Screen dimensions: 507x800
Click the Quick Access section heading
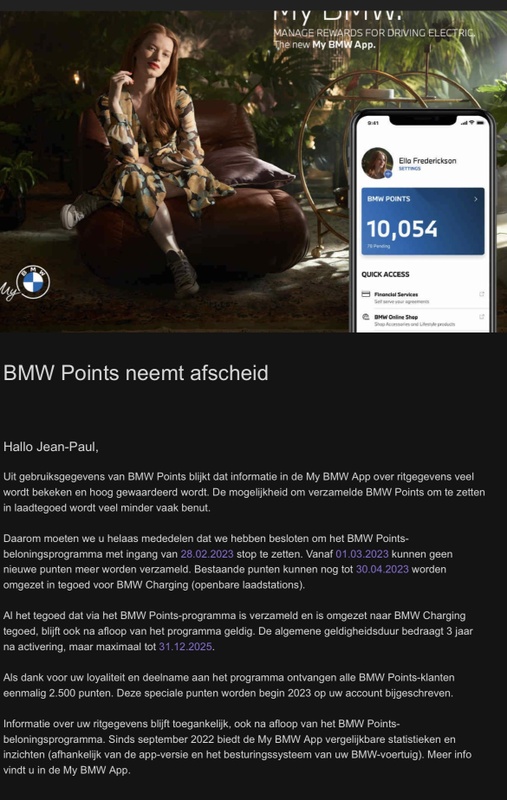(385, 274)
